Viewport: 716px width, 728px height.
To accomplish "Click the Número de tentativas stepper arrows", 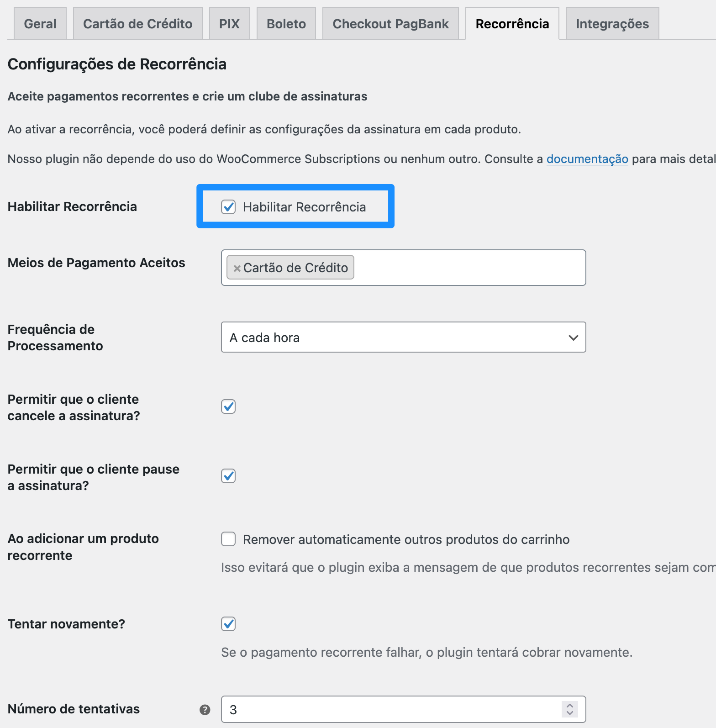I will [569, 709].
